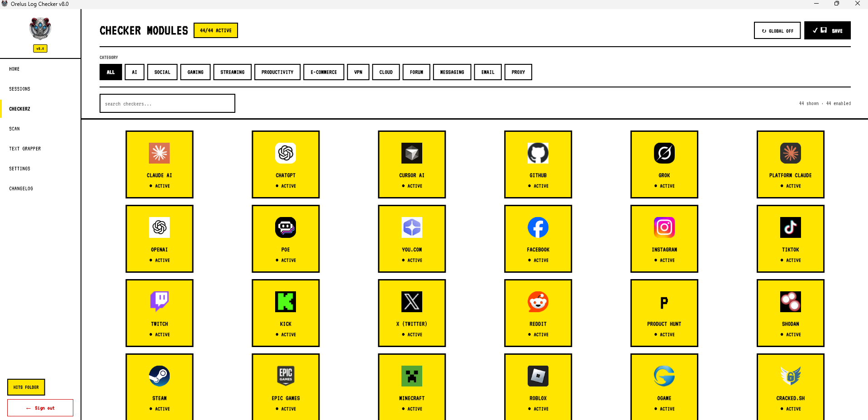Filter modules by Proxy category
The image size is (868, 420).
point(518,72)
